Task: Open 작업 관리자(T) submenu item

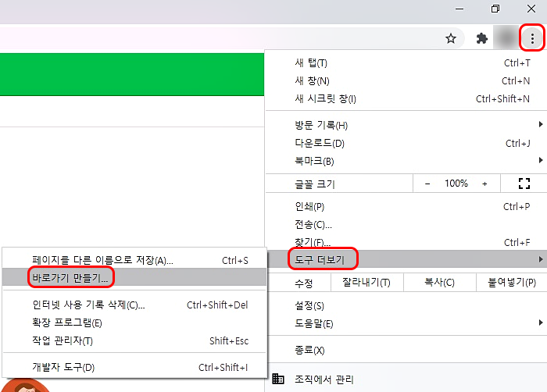Action: pyautogui.click(x=134, y=340)
